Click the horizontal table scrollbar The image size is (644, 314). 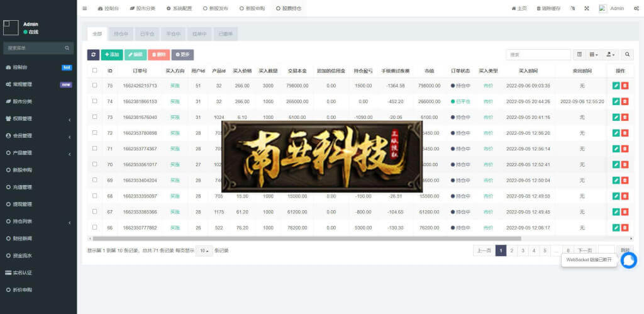[307, 238]
